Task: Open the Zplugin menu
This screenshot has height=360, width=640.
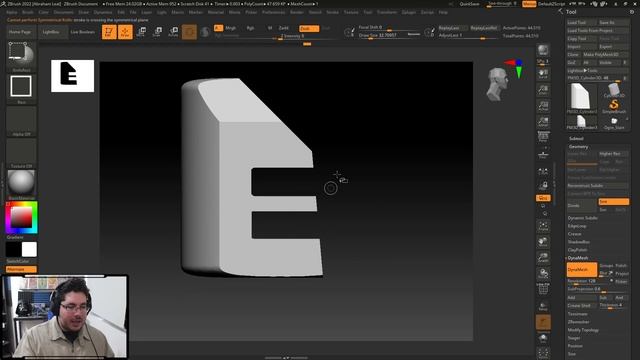Action: coord(408,12)
